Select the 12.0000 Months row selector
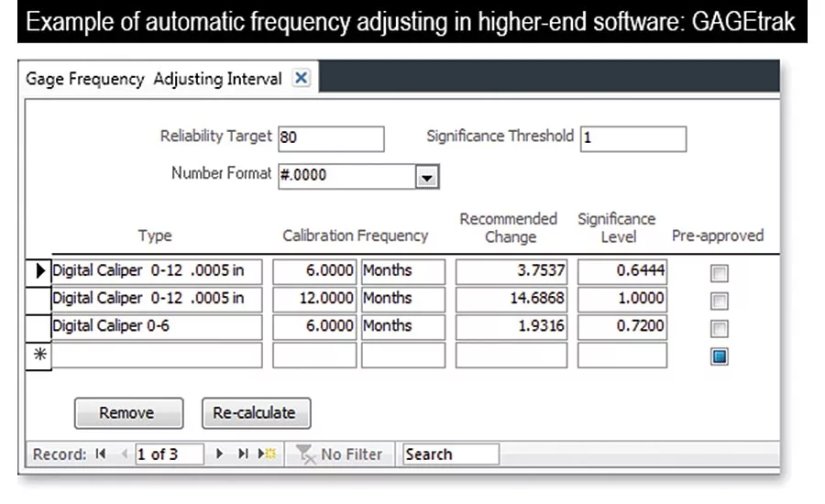The height and width of the screenshot is (504, 825). point(38,300)
